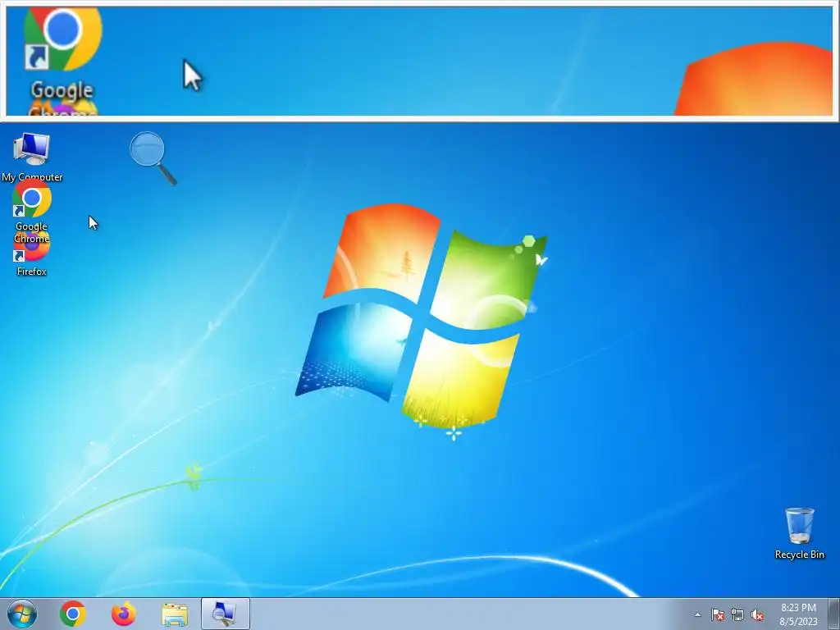
Task: Open the network status tray icon
Action: tap(737, 615)
